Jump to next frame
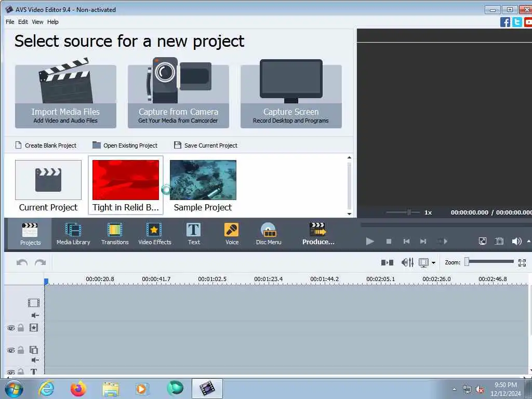Viewport: 532px width, 399px height. tap(423, 241)
